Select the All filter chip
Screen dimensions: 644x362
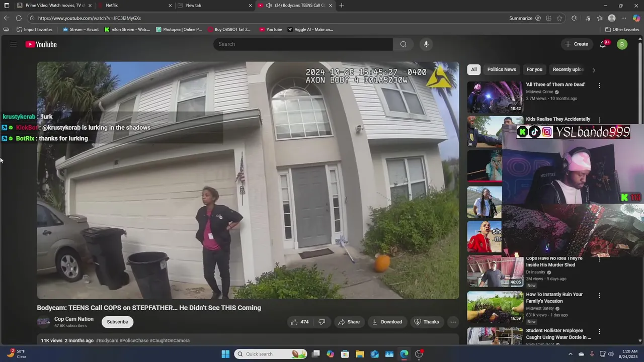tap(473, 69)
